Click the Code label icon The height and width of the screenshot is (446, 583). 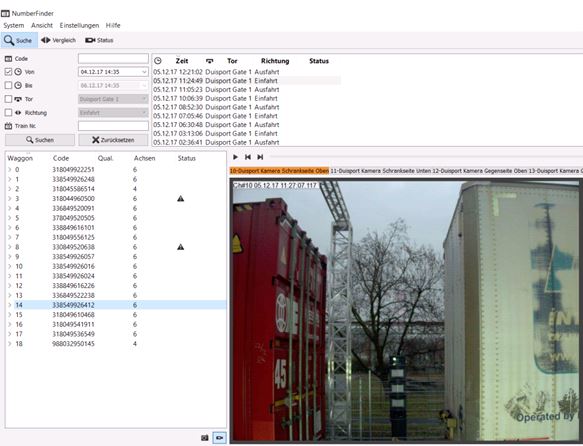(8, 59)
